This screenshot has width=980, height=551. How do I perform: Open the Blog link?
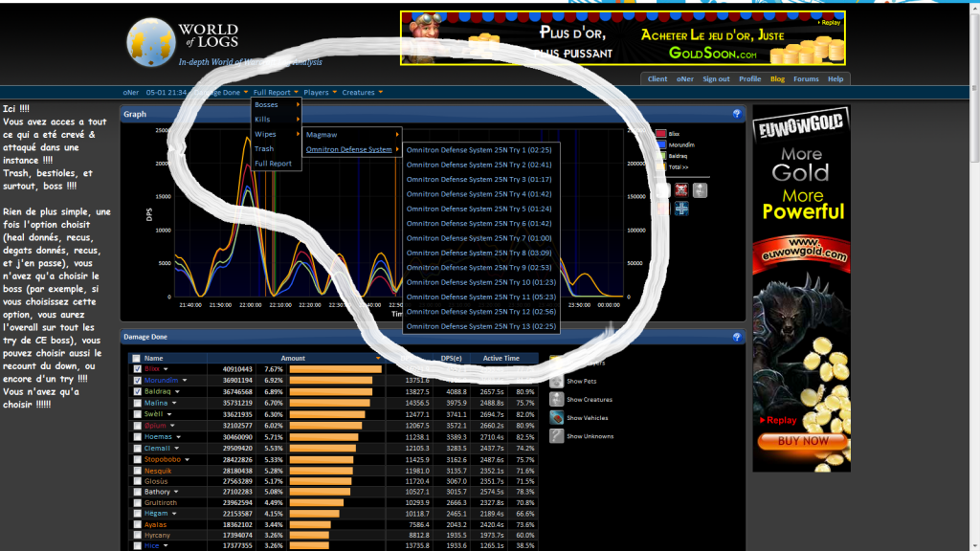click(777, 78)
